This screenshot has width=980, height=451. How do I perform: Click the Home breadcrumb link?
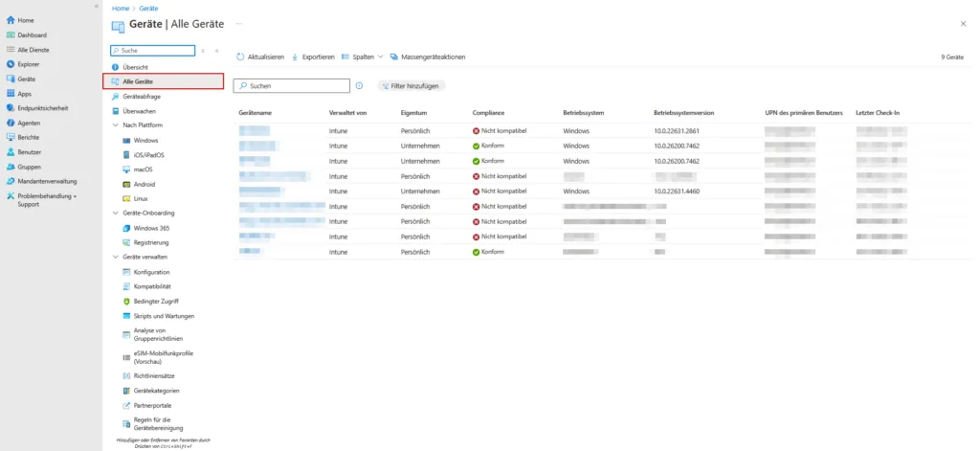coord(120,8)
